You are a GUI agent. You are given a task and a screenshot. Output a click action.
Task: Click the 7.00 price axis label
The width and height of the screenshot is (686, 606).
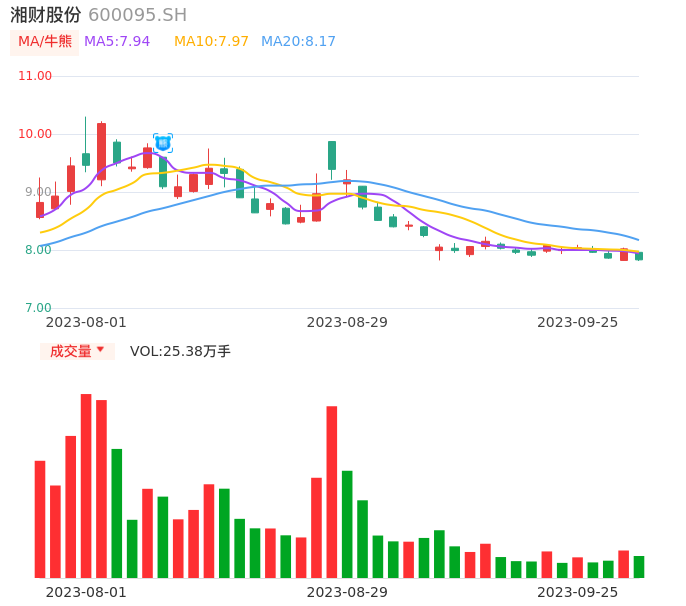38,308
